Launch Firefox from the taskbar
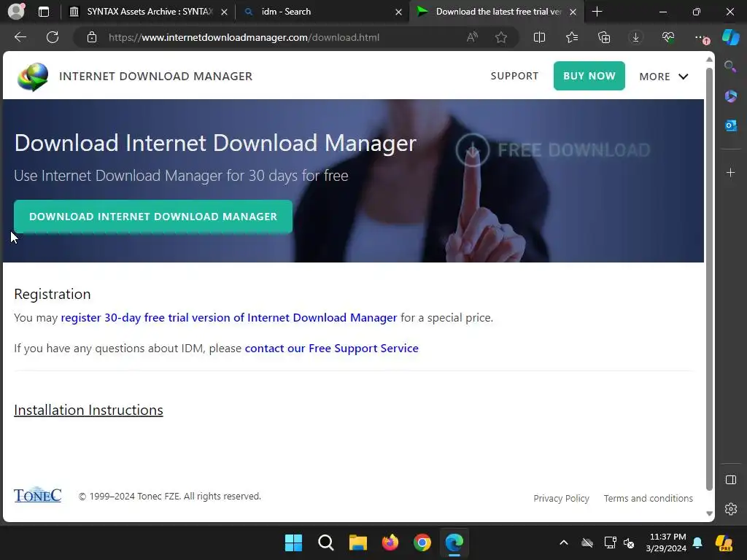Screen dimensions: 747x560 (x=390, y=542)
